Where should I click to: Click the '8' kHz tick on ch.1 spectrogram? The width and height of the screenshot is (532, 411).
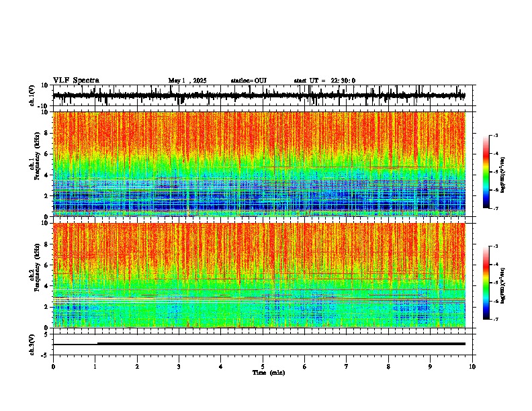[x=47, y=133]
